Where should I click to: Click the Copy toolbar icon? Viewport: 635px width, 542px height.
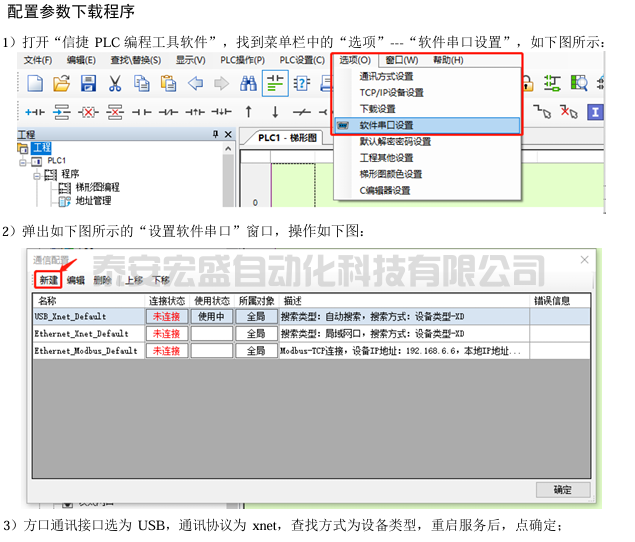(142, 83)
